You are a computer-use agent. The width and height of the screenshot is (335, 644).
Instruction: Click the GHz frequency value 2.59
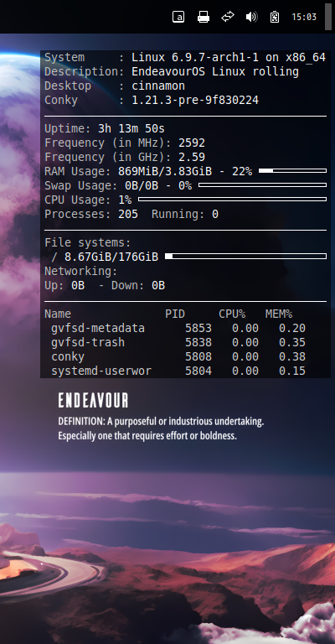click(192, 158)
